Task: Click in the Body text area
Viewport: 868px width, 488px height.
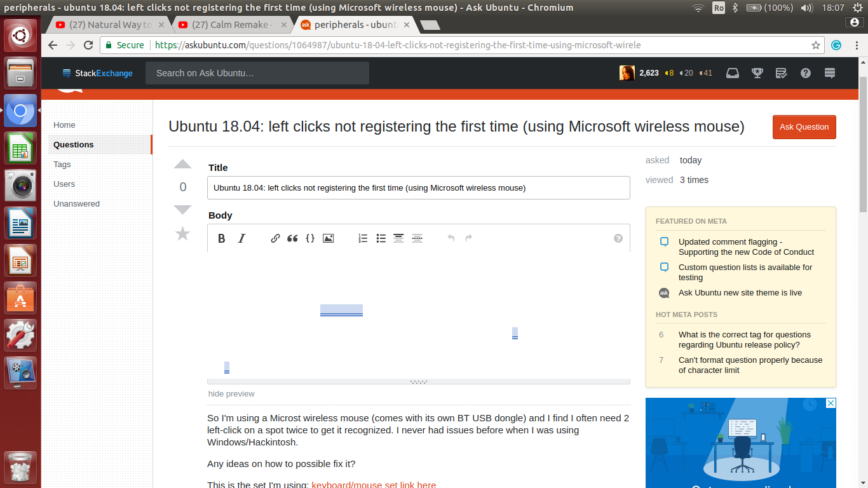Action: click(x=419, y=315)
